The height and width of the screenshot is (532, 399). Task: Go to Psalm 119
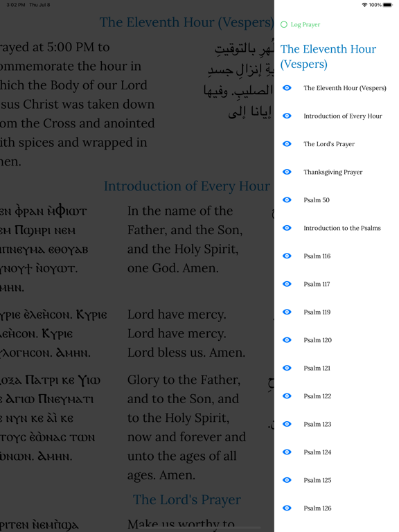click(x=317, y=312)
